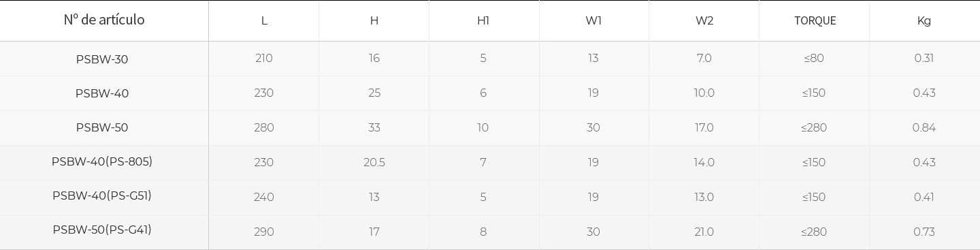Screen dimensions: 980x250
Task: Click the TORQUE column header
Action: tap(815, 20)
